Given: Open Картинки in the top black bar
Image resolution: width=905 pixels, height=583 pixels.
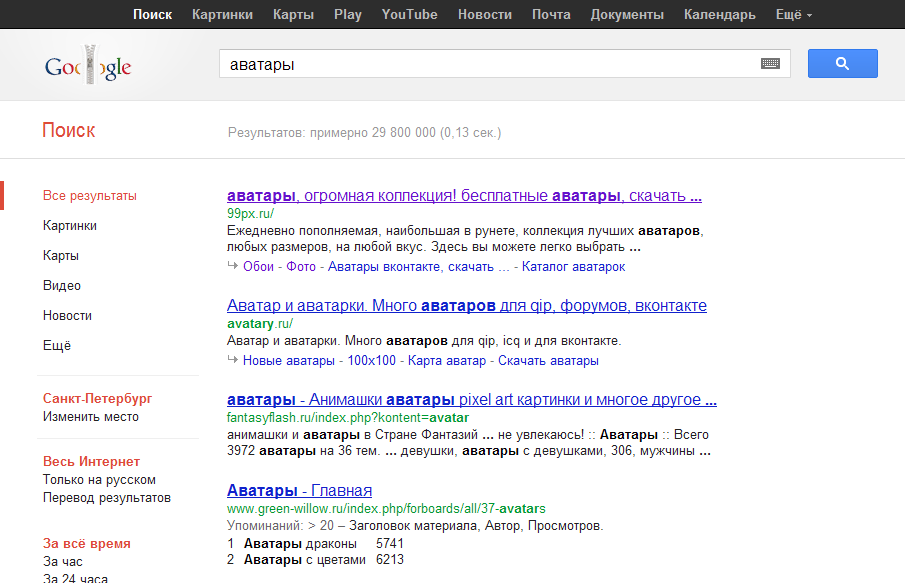Looking at the screenshot, I should (222, 14).
